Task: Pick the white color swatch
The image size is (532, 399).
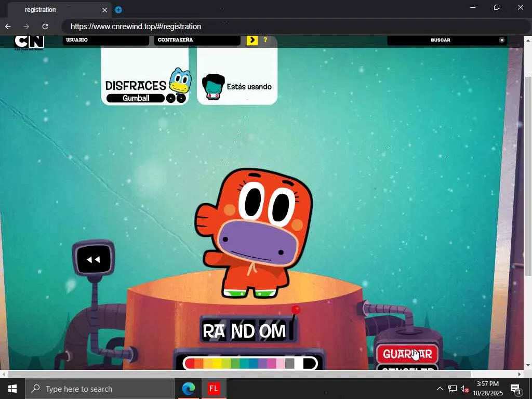Action: click(299, 363)
